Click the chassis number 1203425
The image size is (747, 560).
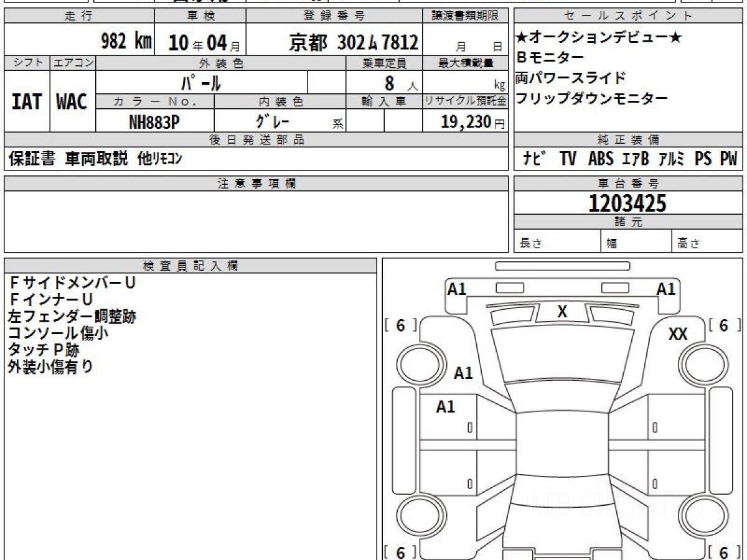tap(627, 203)
